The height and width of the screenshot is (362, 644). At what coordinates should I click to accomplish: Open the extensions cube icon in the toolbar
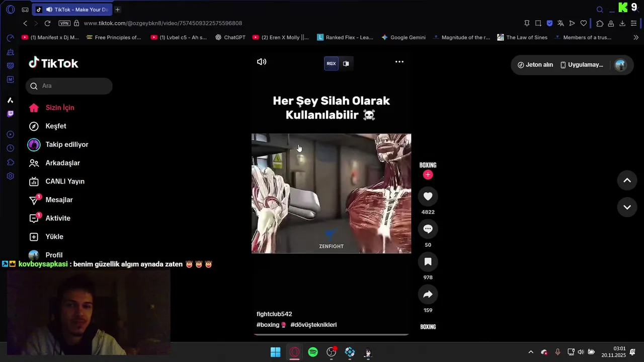[600, 23]
